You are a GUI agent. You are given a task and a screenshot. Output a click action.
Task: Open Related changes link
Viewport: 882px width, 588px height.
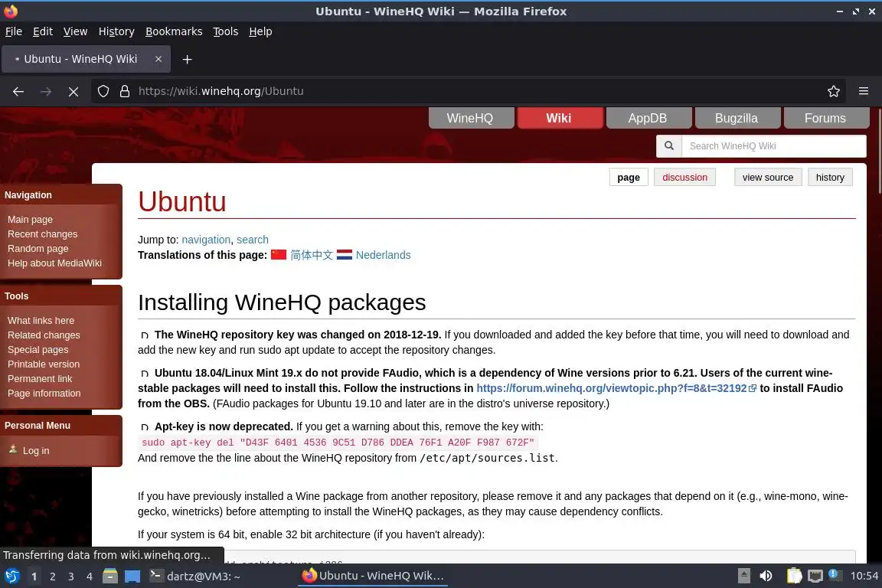[44, 335]
